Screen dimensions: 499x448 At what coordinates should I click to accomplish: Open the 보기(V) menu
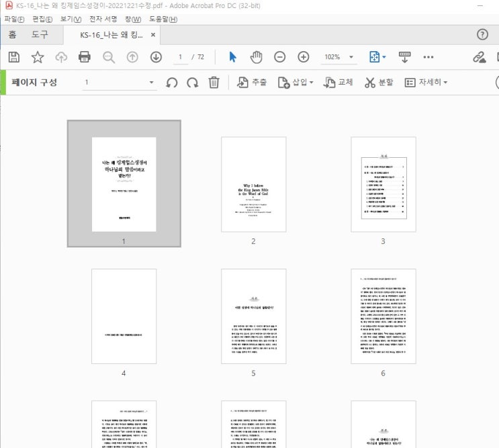[71, 19]
